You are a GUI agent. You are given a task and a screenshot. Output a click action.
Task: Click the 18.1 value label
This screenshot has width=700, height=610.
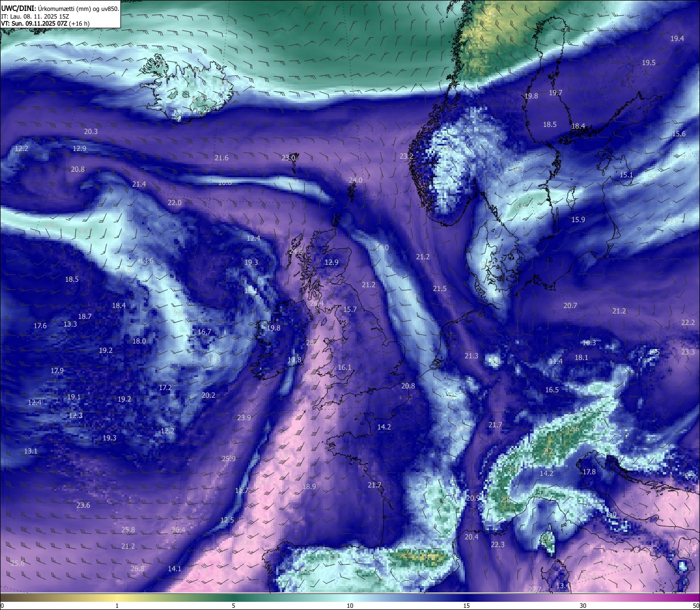pyautogui.click(x=581, y=358)
